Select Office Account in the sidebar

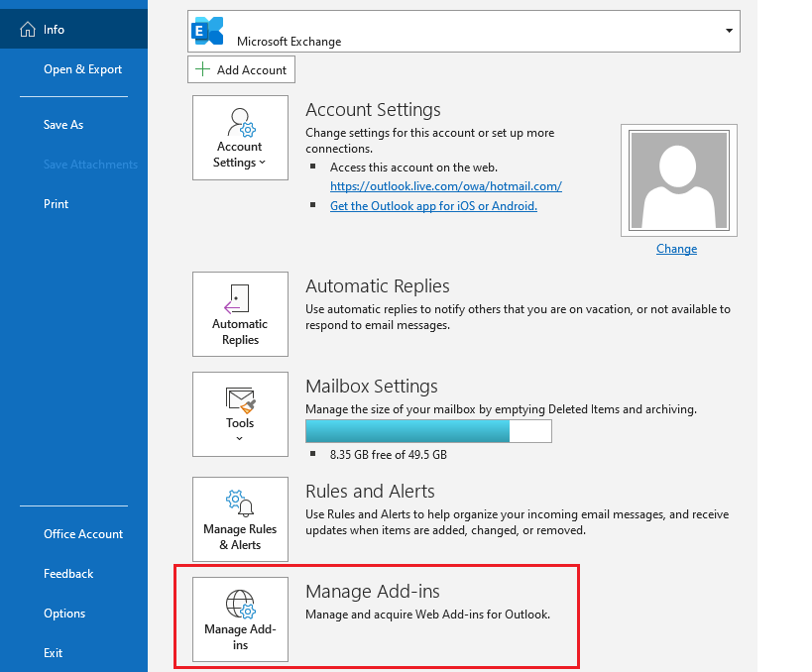82,534
